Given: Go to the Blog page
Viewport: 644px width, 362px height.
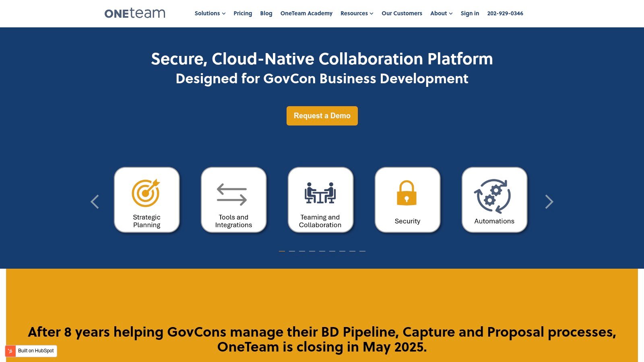Looking at the screenshot, I should pyautogui.click(x=266, y=13).
